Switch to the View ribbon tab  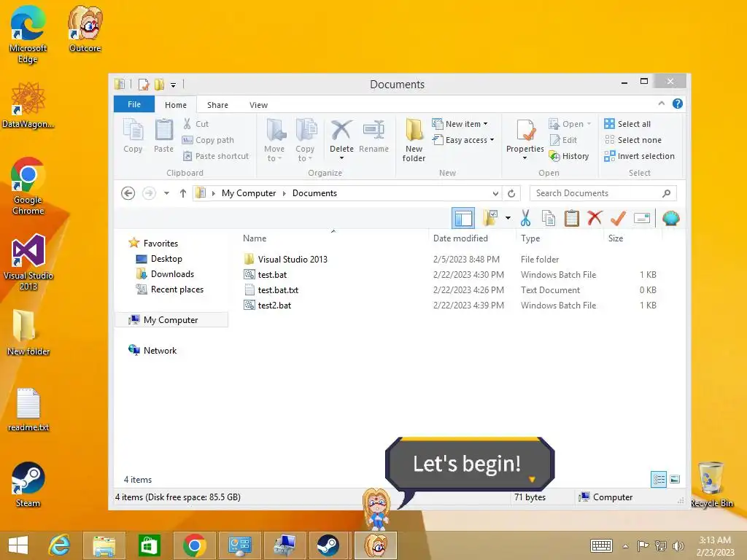(258, 105)
